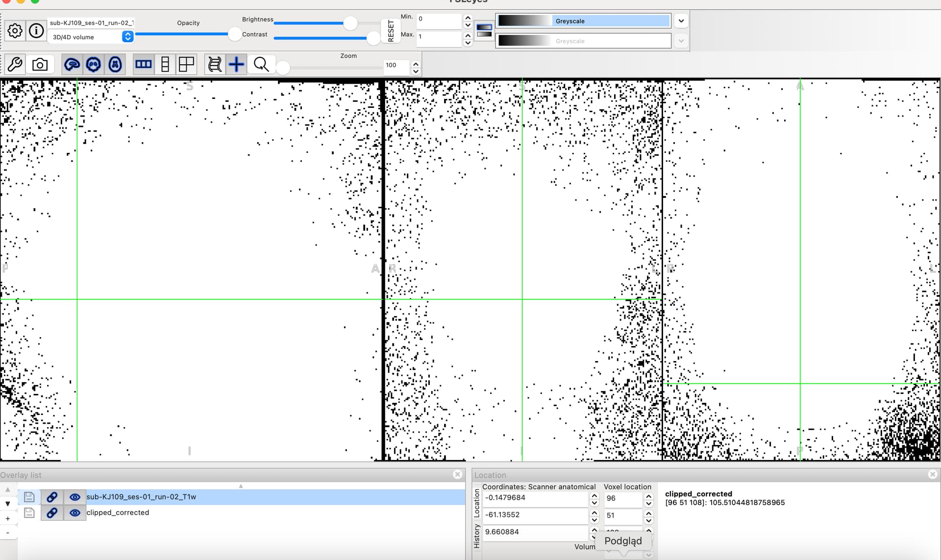Save the T1w overlay disk icon
Viewport: 941px width, 560px height.
pyautogui.click(x=29, y=497)
